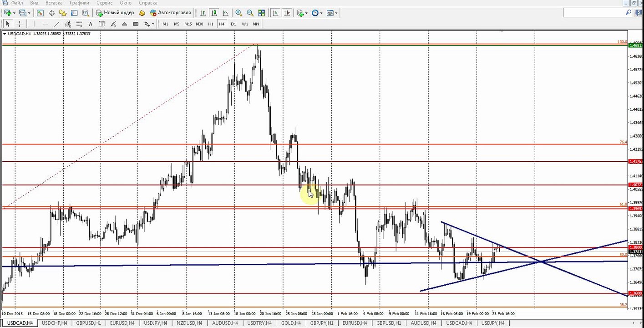Select the trendline drawing tool
644x328 pixels.
coord(56,24)
